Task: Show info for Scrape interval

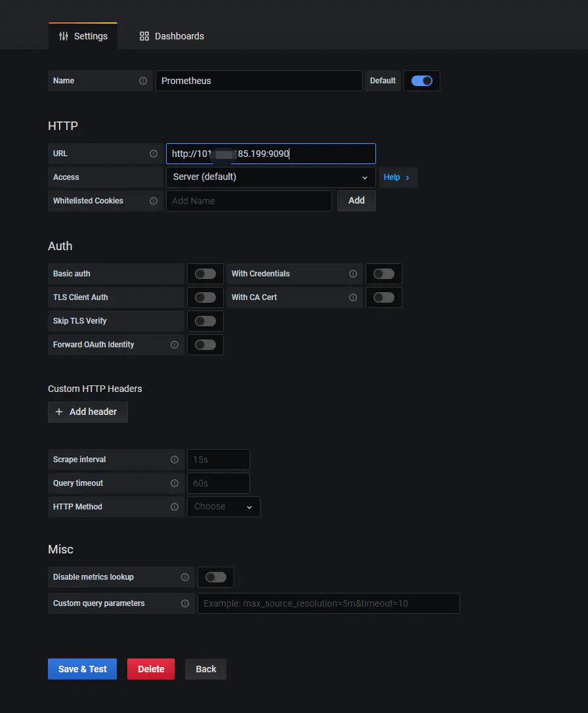Action: (x=175, y=460)
